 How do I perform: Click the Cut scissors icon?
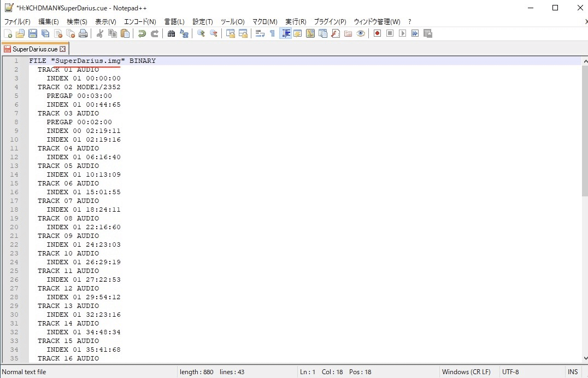[100, 34]
